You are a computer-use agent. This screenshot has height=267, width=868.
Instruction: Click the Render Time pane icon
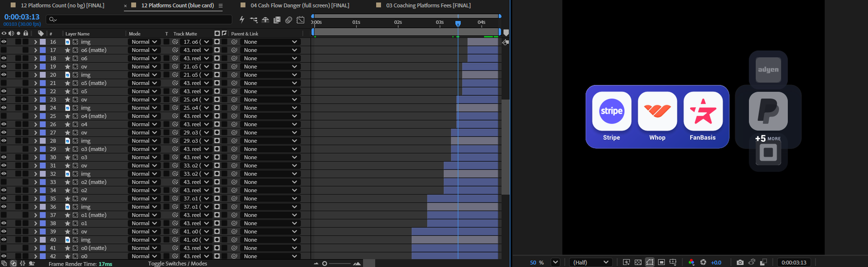pos(32,264)
